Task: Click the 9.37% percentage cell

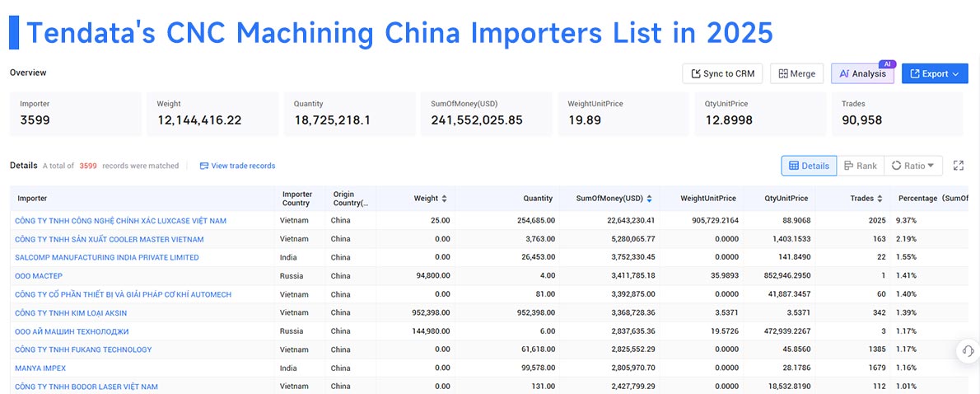Action: pyautogui.click(x=908, y=221)
